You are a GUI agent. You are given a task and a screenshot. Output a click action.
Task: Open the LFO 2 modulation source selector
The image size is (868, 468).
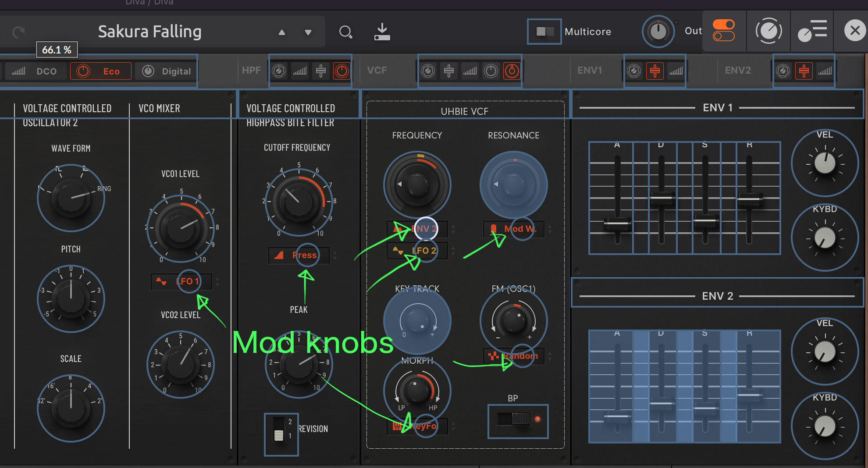[x=417, y=251]
